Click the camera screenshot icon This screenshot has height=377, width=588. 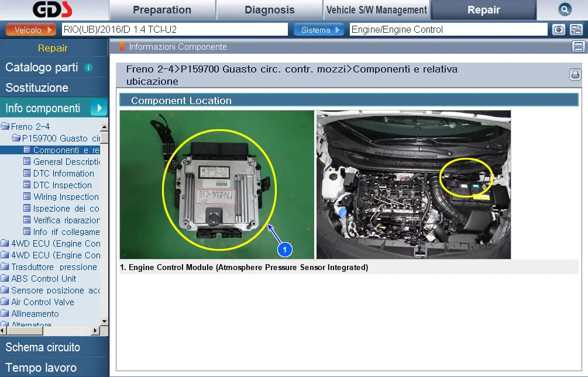pos(558,30)
